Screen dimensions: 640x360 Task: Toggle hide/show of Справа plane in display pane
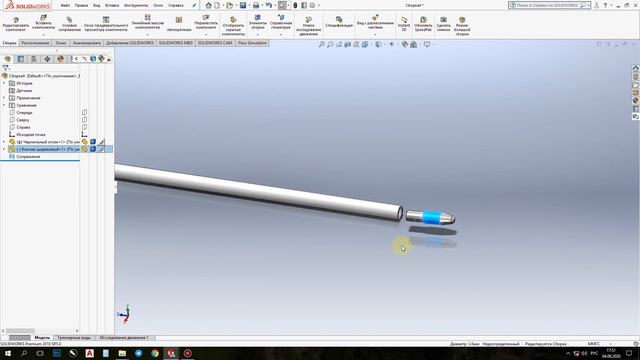(x=84, y=127)
